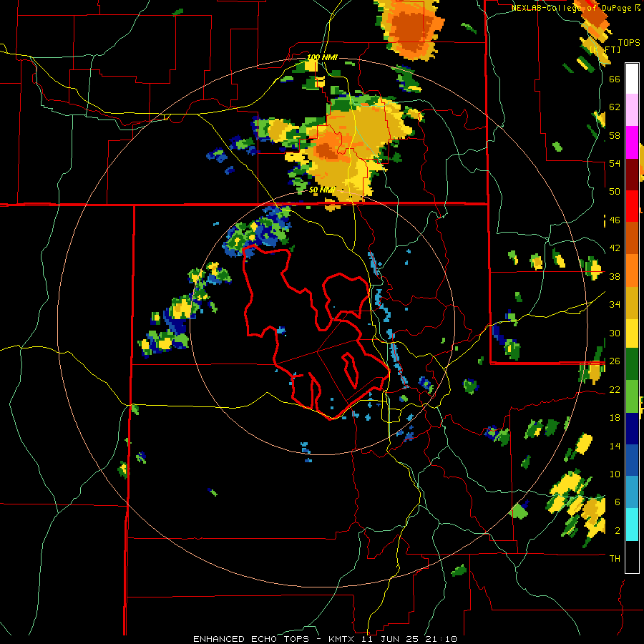This screenshot has height=644, width=644.
Task: Click the "30" legend value
Action: [x=615, y=333]
